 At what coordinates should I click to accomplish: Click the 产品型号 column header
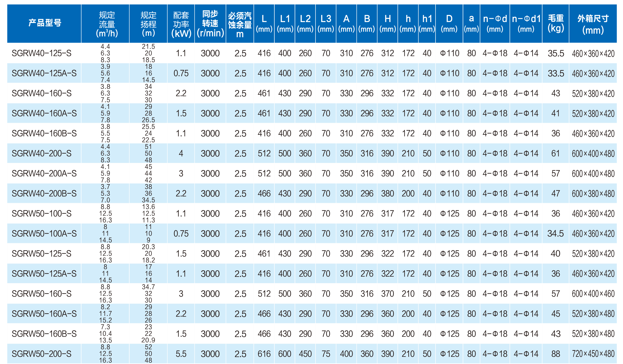[x=44, y=23]
